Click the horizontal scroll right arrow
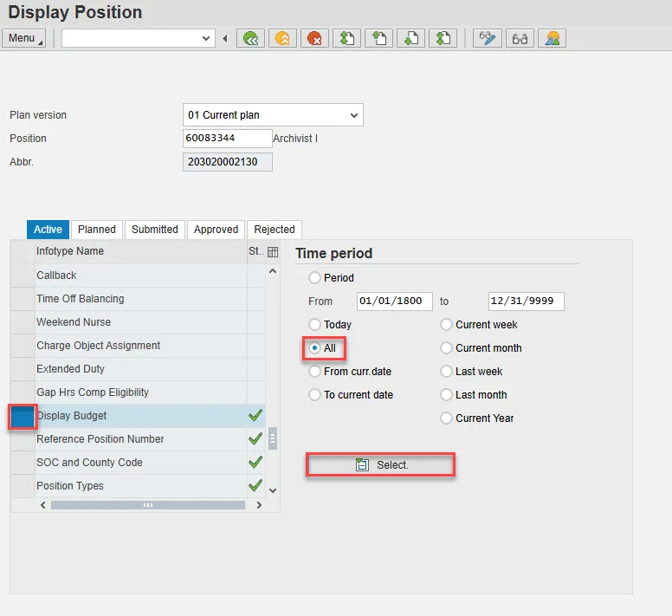Viewport: 672px width, 616px height. tap(259, 505)
